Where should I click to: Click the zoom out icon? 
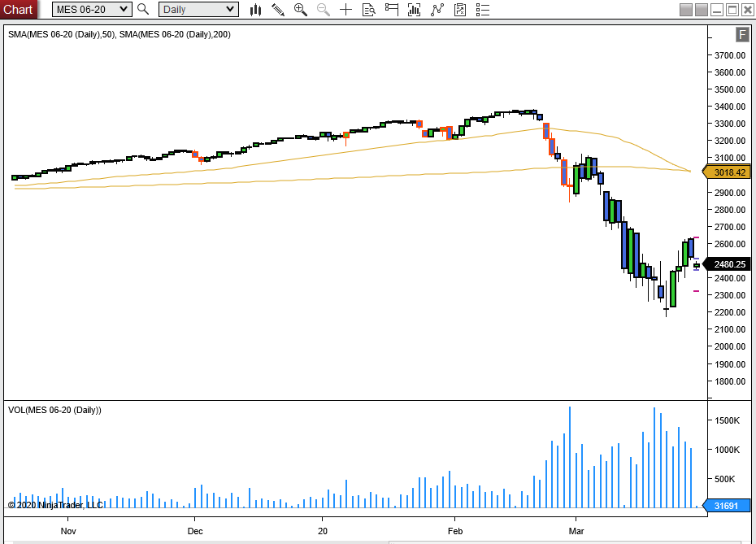point(323,10)
